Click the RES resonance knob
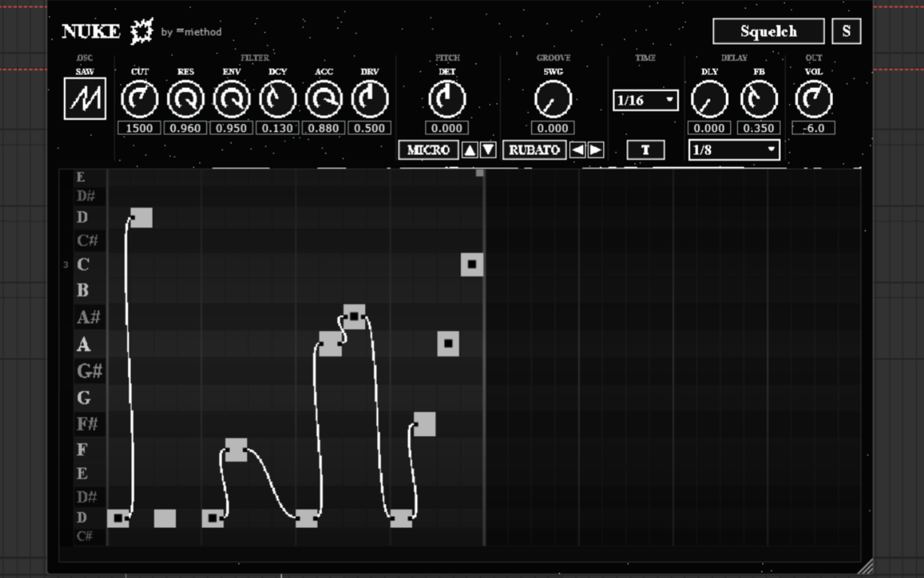 tap(185, 99)
